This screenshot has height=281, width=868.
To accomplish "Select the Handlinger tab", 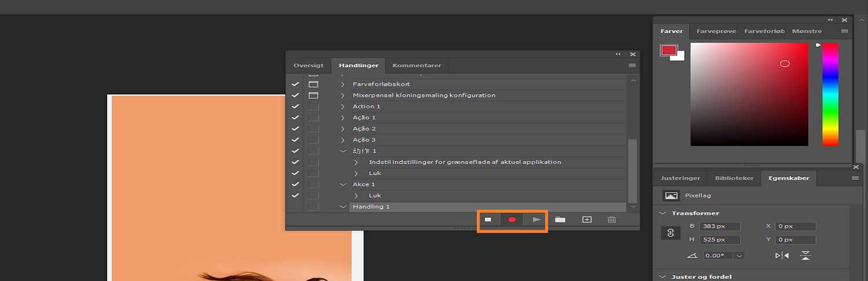I will 359,65.
